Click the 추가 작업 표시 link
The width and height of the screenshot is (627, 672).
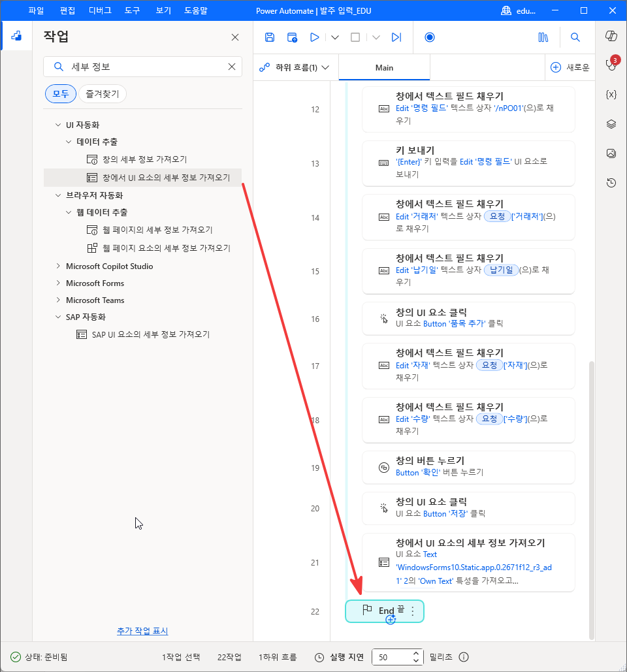142,631
